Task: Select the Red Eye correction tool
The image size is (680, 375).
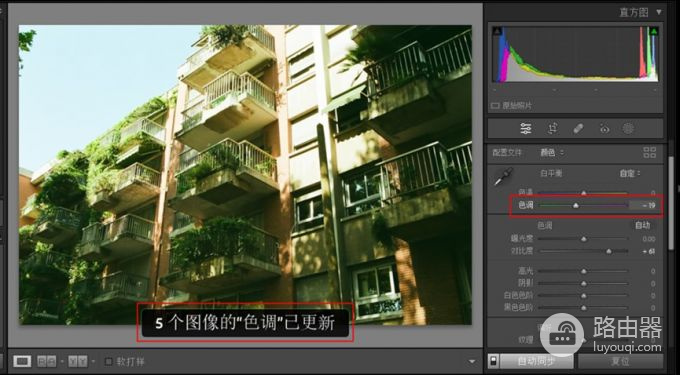Action: coord(604,128)
